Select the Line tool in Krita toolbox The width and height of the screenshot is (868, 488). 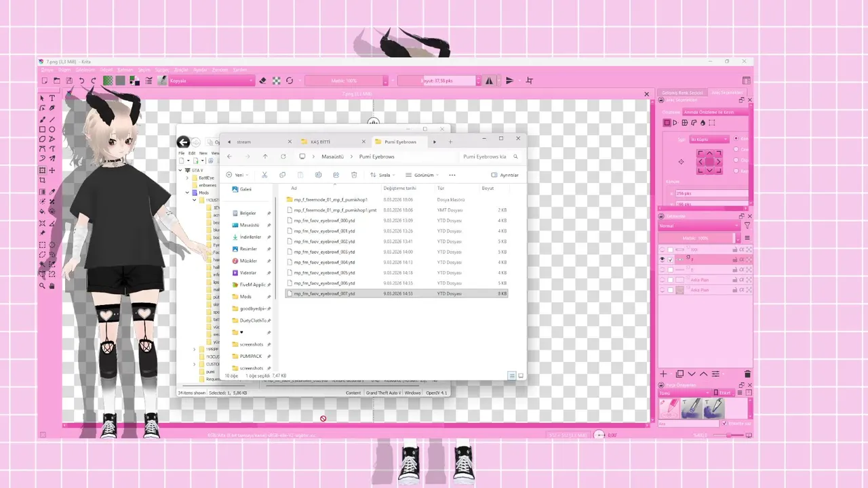(x=52, y=119)
